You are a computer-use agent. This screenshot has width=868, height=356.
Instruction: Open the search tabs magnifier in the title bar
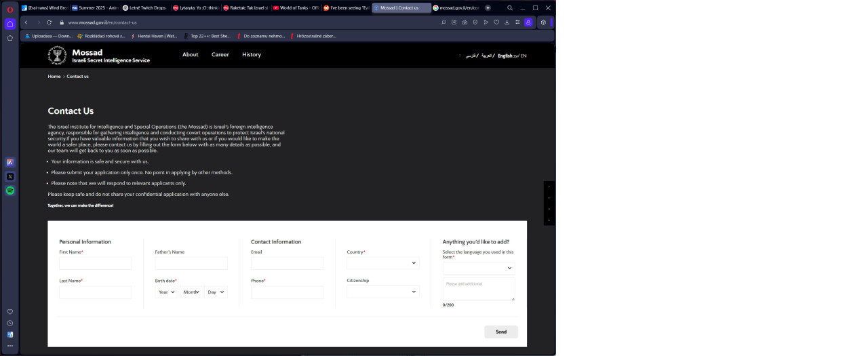pos(510,8)
